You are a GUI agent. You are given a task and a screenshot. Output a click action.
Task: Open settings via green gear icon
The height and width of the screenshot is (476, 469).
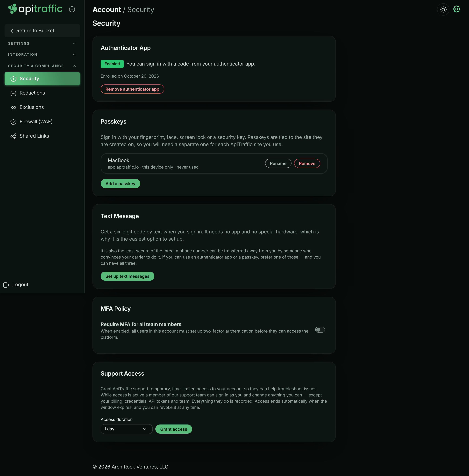tap(457, 9)
